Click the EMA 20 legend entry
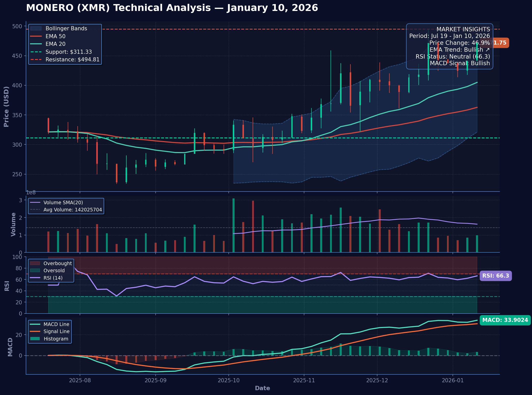The image size is (532, 395). point(55,44)
